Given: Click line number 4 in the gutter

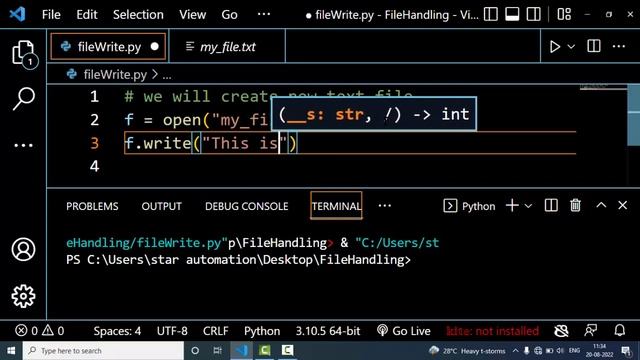Looking at the screenshot, I should point(94,167).
